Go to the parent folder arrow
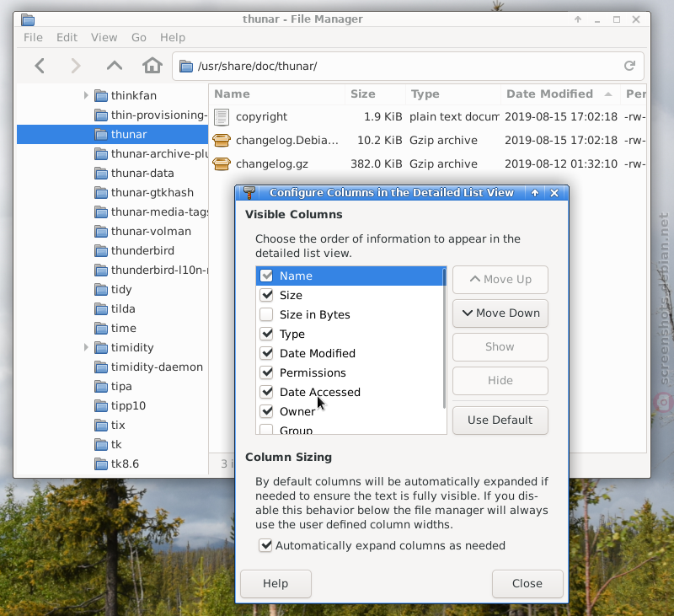The width and height of the screenshot is (674, 616). (x=115, y=66)
